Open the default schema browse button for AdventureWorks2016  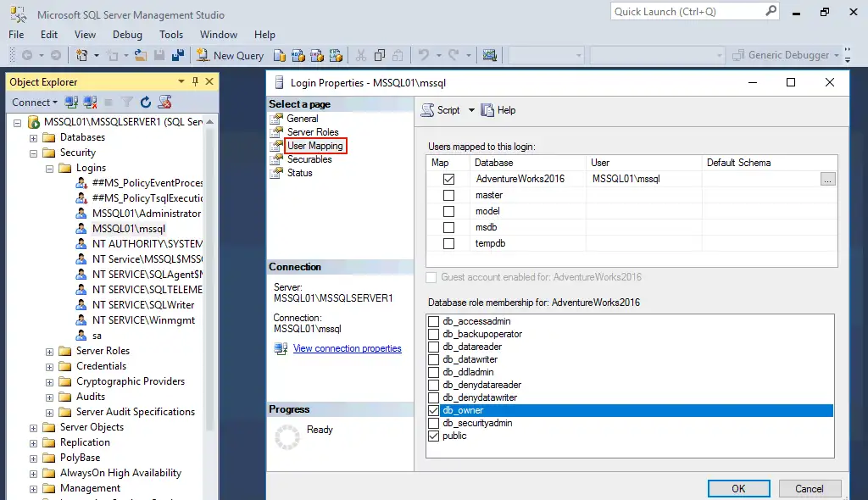point(827,179)
